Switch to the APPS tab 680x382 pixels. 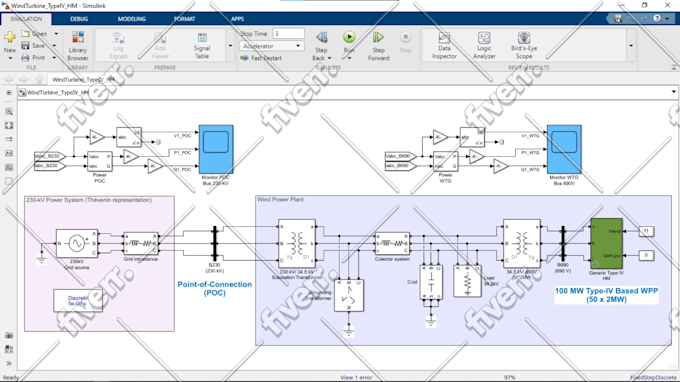[237, 19]
